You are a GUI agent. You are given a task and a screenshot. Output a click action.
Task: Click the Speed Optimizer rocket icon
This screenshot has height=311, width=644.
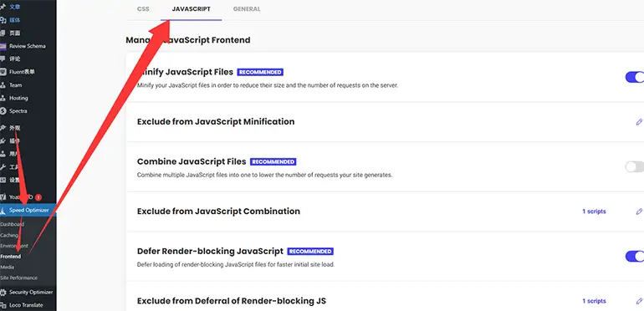tap(3, 211)
